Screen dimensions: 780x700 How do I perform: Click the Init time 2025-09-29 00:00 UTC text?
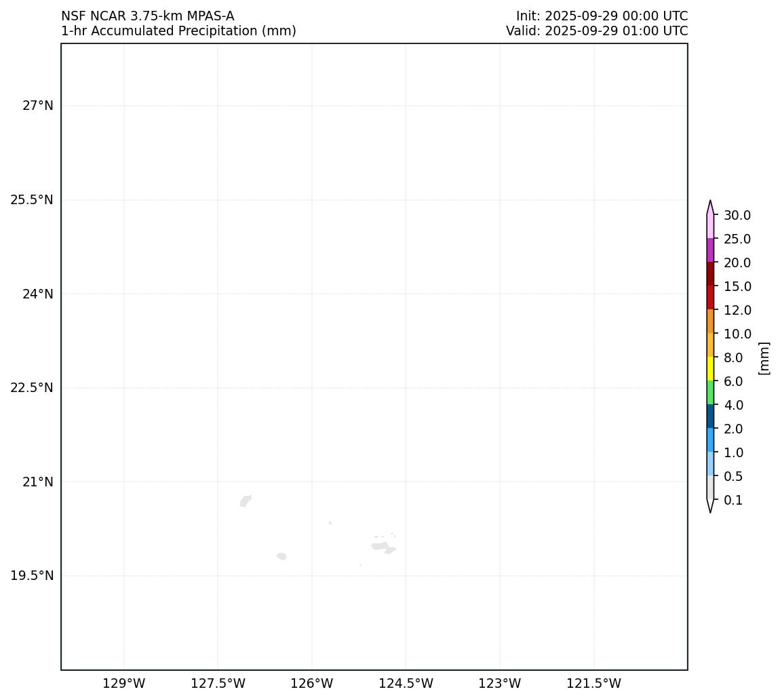pyautogui.click(x=602, y=16)
